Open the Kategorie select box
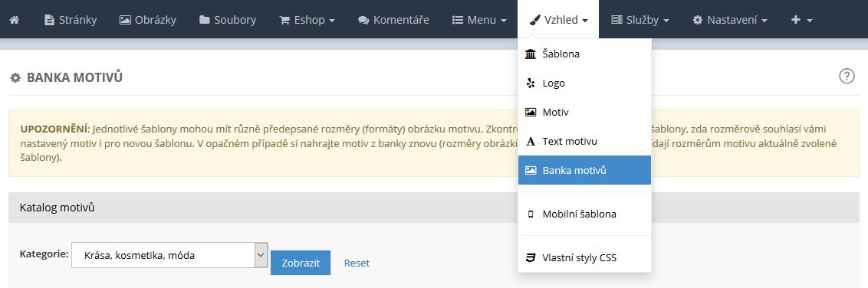The image size is (868, 288). pos(169,255)
